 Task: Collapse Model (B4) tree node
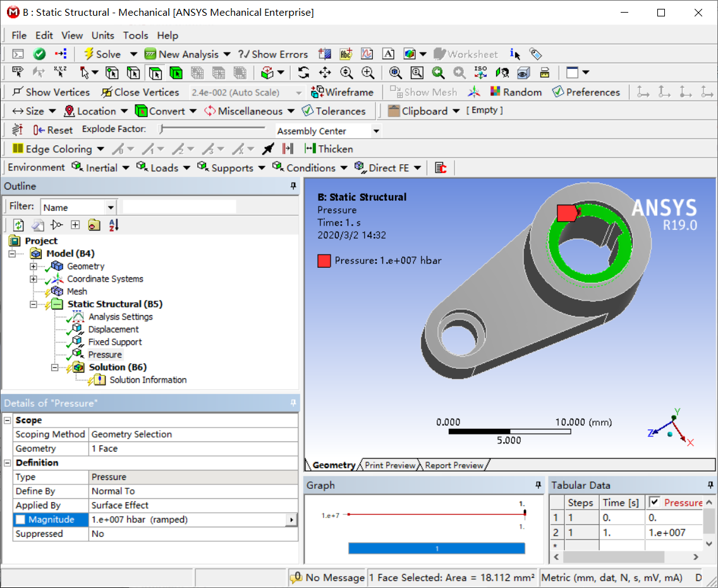point(12,253)
